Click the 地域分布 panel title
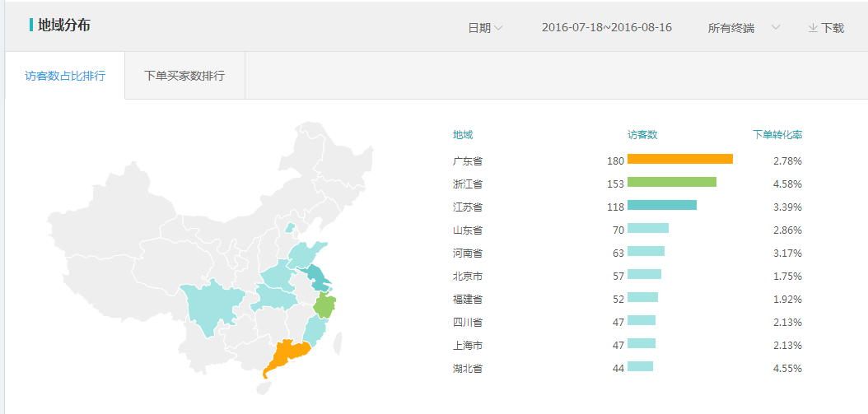The image size is (868, 414). point(63,25)
